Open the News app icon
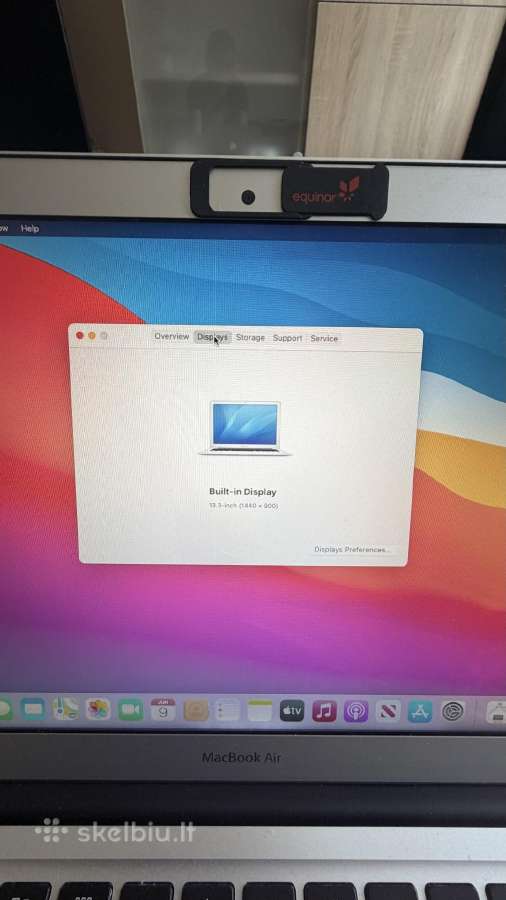506x900 pixels. (x=388, y=712)
